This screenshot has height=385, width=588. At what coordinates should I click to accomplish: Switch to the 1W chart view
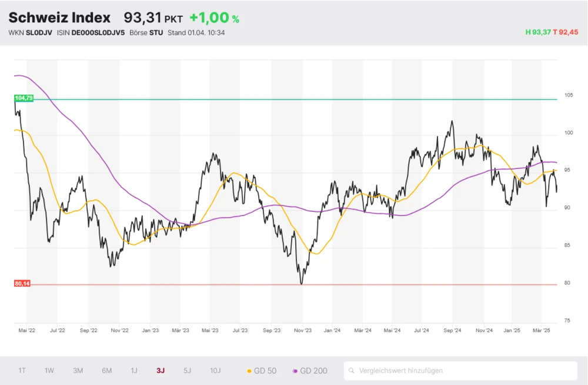[x=49, y=370]
